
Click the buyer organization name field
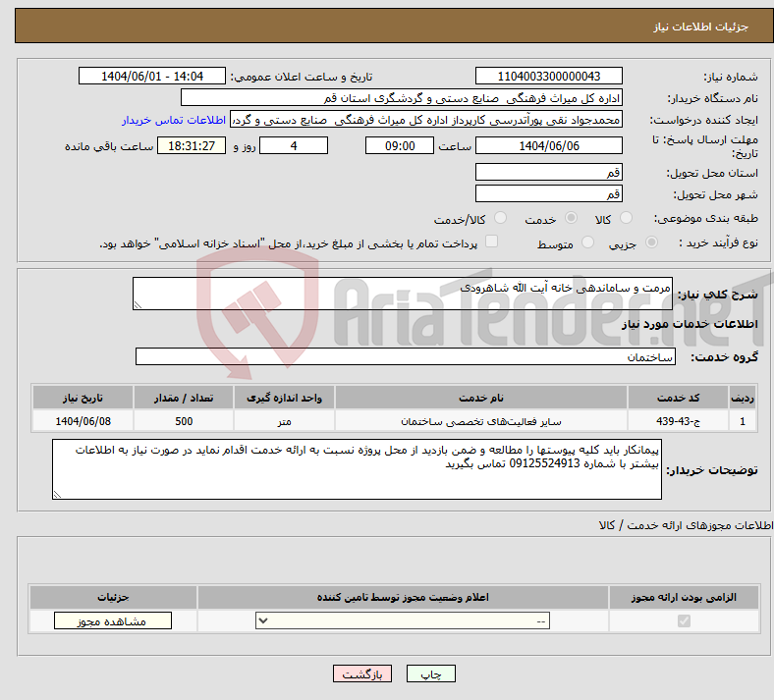click(x=402, y=97)
